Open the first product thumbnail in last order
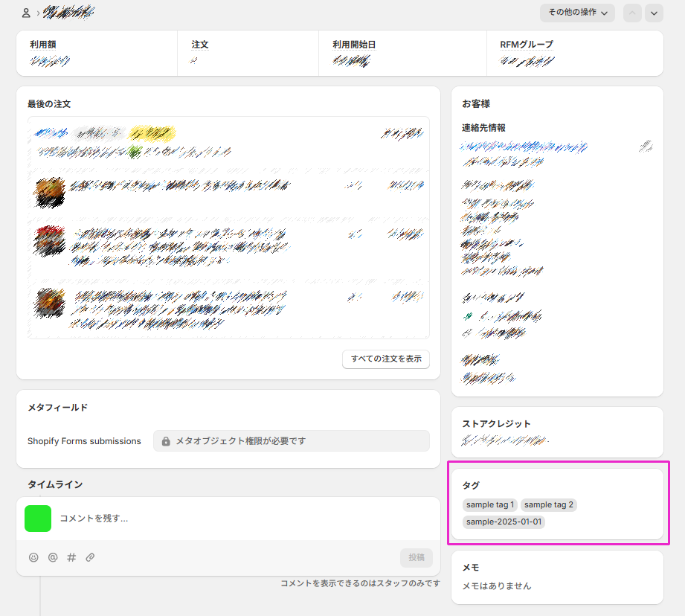This screenshot has height=616, width=685. pyautogui.click(x=50, y=192)
